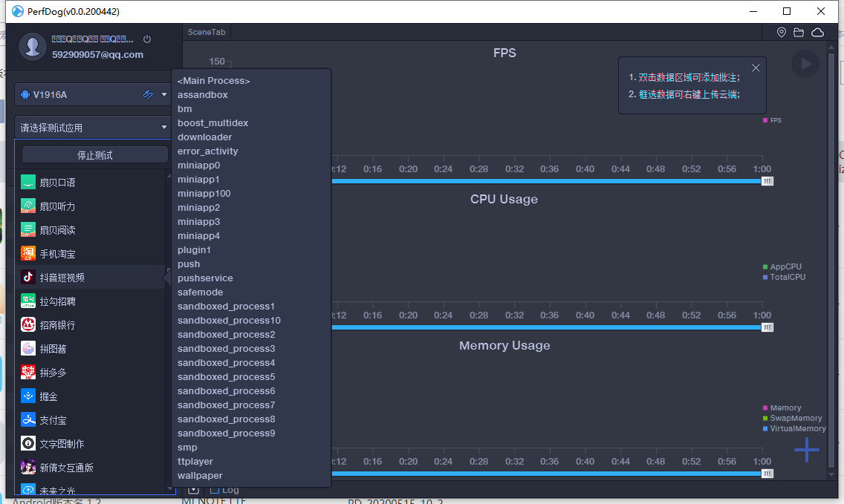Click the 592909057@qq.com account text
This screenshot has height=504, width=844.
tap(97, 54)
